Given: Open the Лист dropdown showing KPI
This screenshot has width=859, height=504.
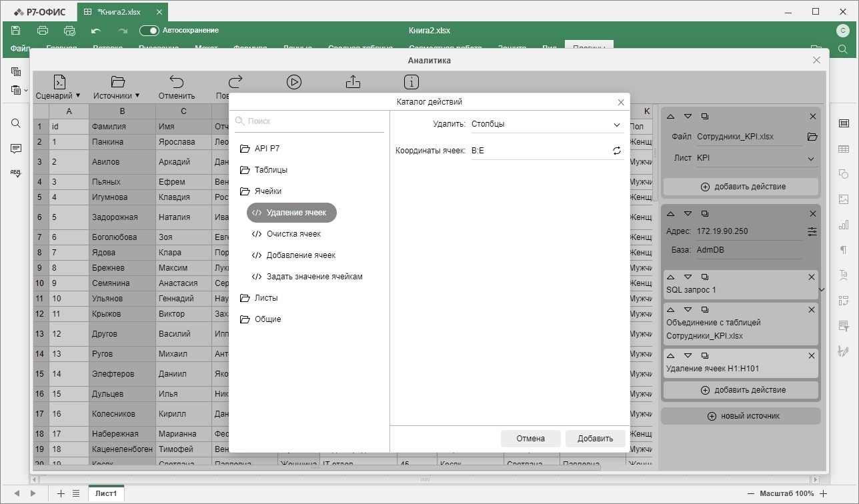Looking at the screenshot, I should click(756, 159).
